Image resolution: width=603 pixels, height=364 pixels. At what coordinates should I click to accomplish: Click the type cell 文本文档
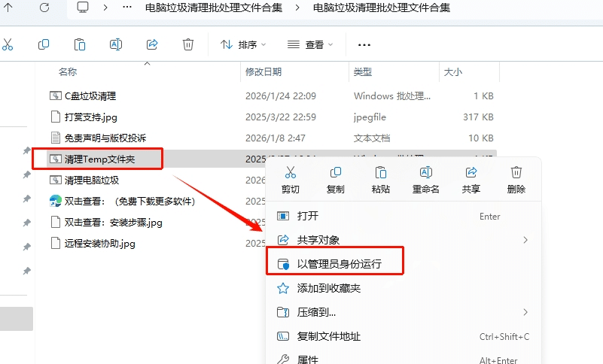(372, 138)
